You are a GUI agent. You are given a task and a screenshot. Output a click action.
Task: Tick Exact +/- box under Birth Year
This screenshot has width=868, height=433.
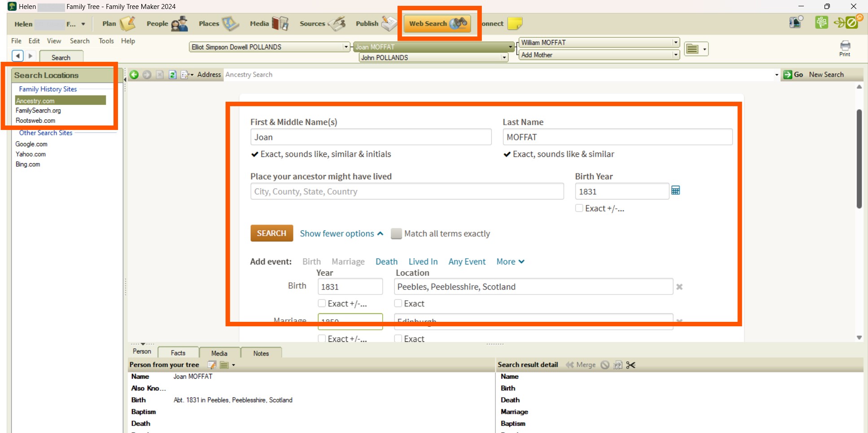click(x=579, y=208)
